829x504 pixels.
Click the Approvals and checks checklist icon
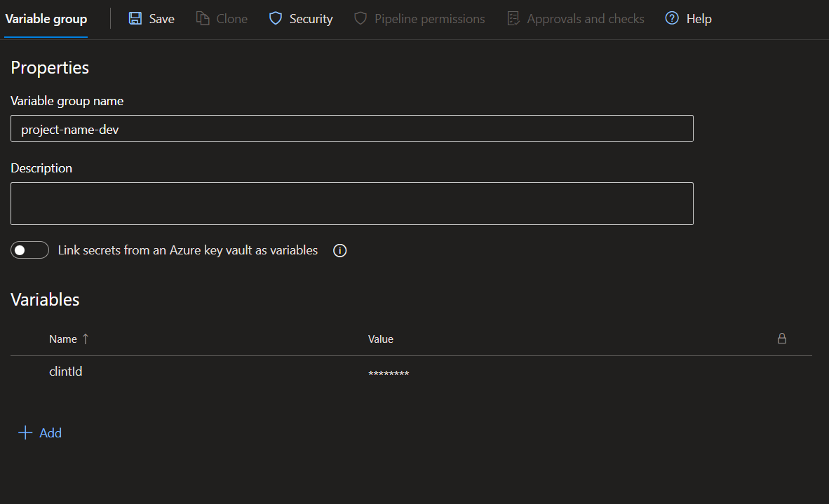click(513, 19)
